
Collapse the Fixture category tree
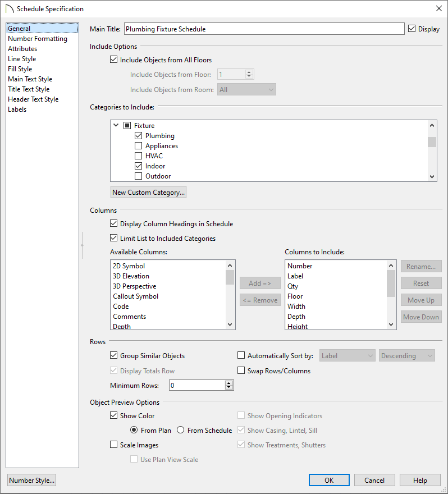[x=116, y=126]
